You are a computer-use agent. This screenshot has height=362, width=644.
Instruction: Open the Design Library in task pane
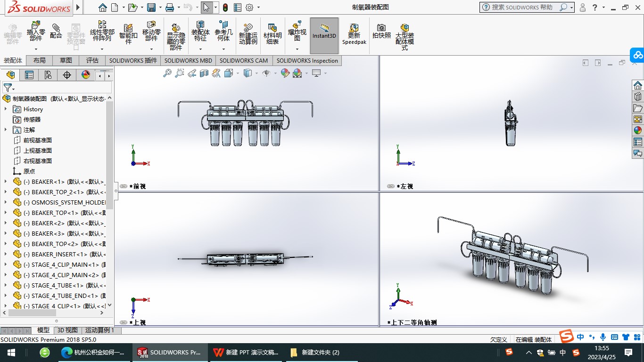pos(638,96)
